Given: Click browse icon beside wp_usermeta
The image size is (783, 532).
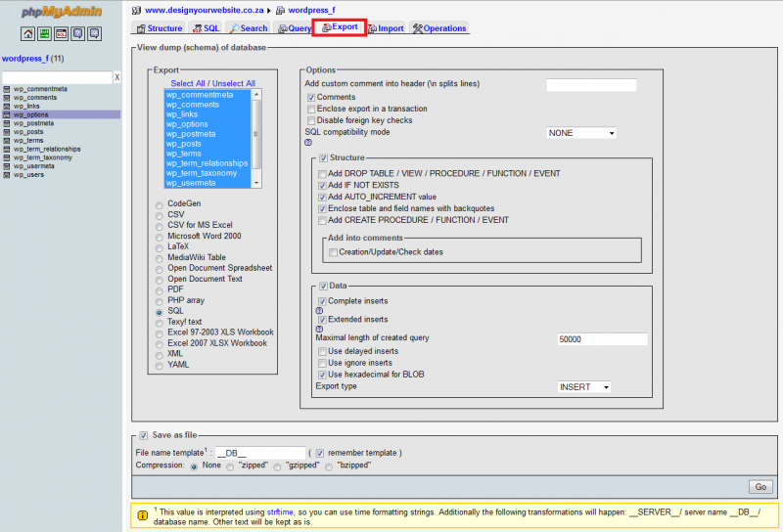Looking at the screenshot, I should 7,166.
